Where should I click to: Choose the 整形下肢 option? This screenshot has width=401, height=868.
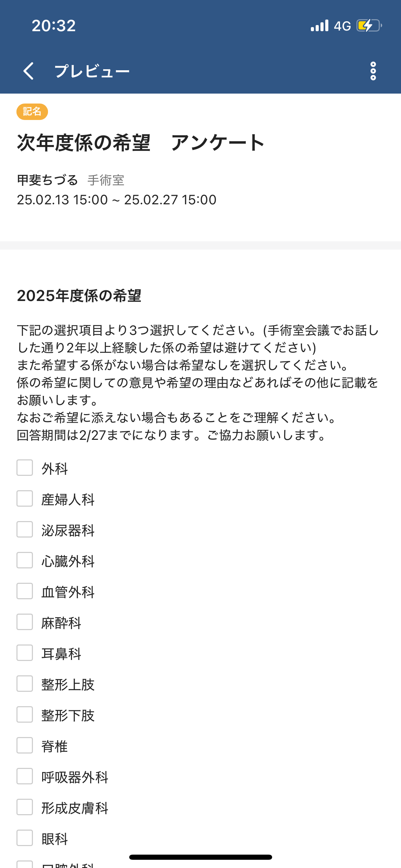pos(25,715)
